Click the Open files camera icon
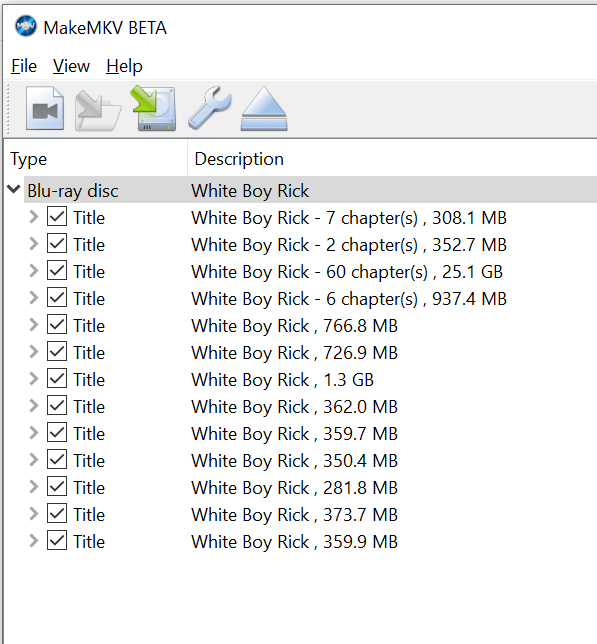Image resolution: width=597 pixels, height=644 pixels. (45, 108)
